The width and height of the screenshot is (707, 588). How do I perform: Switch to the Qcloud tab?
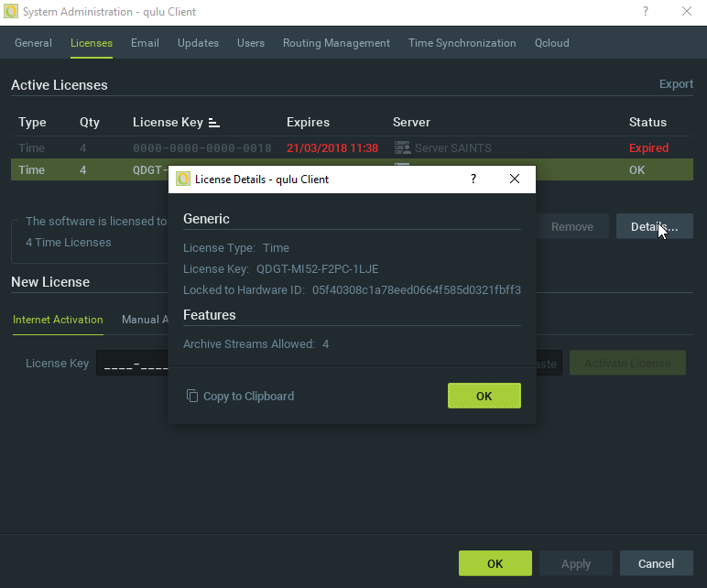pos(552,43)
